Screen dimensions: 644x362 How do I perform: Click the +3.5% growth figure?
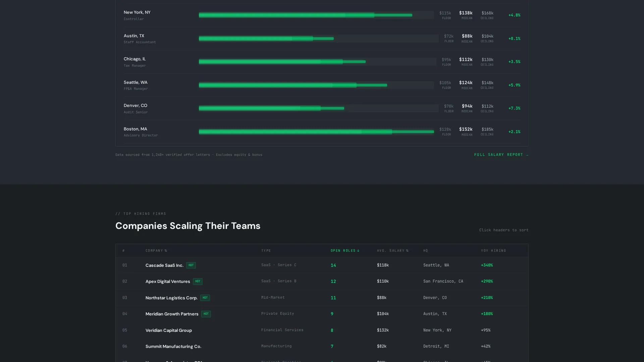coord(514,62)
